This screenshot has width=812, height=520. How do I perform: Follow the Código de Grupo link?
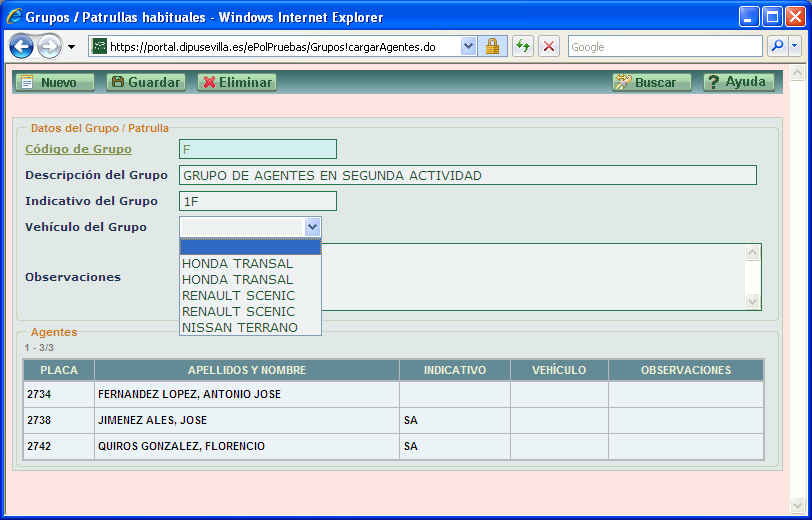pyautogui.click(x=78, y=149)
